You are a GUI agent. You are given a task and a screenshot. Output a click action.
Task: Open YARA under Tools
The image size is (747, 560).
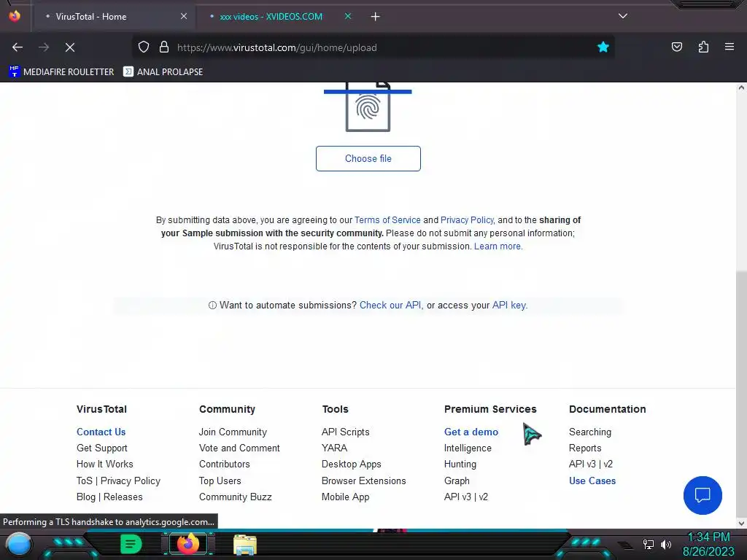(334, 448)
